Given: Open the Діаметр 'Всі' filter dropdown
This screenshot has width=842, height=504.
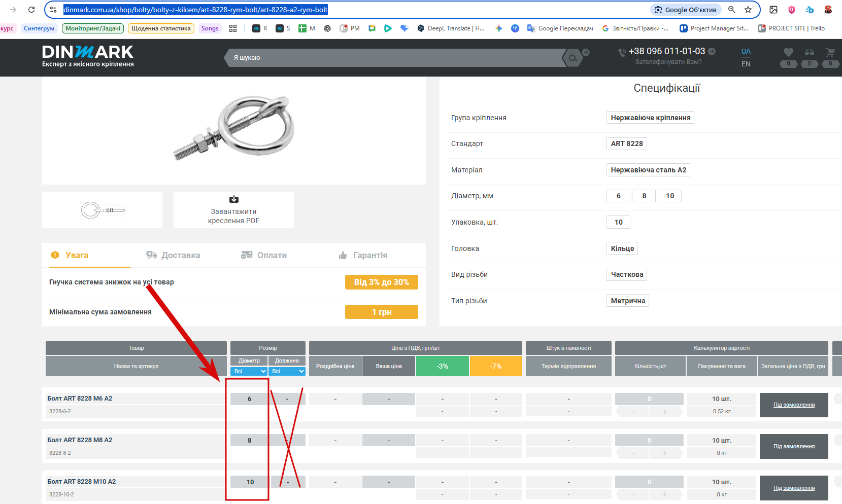Looking at the screenshot, I should coord(249,371).
